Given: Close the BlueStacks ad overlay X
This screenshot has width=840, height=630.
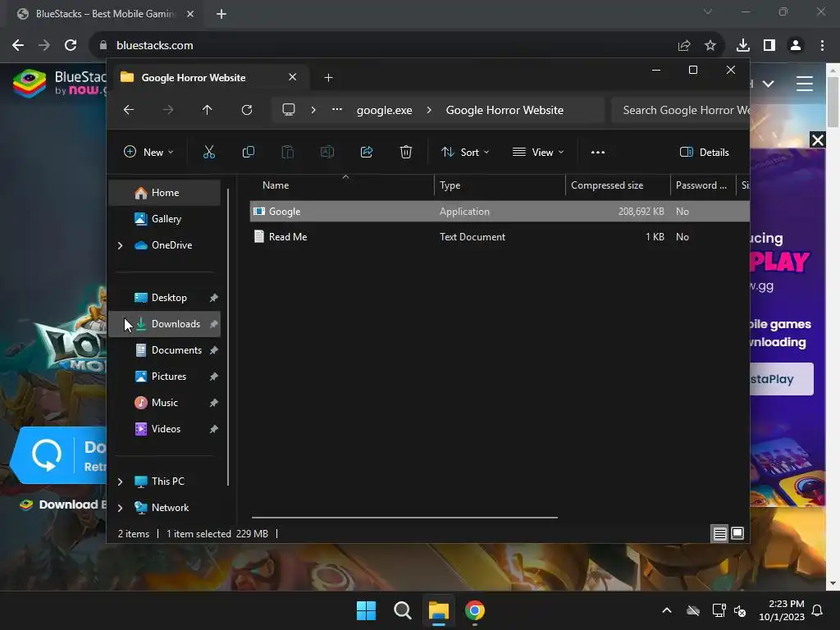Looking at the screenshot, I should (x=818, y=140).
